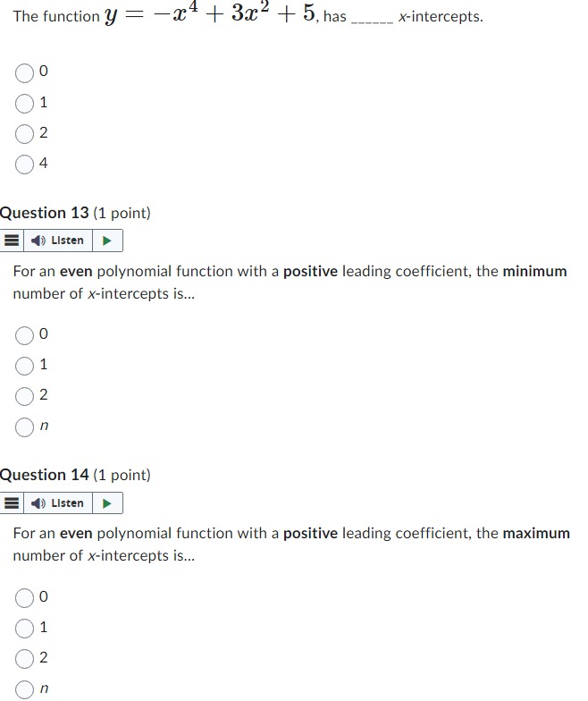The width and height of the screenshot is (588, 701).
Task: Pick 2 for Question 14 maximum intercepts
Action: [25, 658]
